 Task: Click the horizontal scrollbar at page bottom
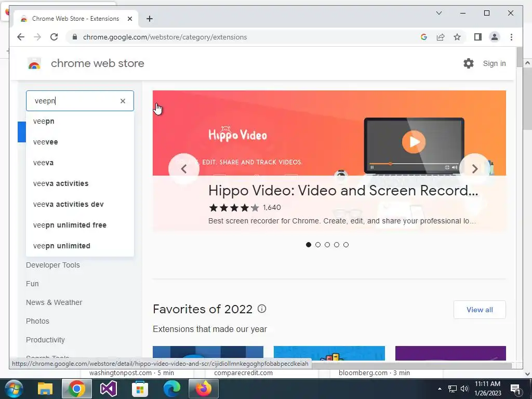tap(411, 365)
